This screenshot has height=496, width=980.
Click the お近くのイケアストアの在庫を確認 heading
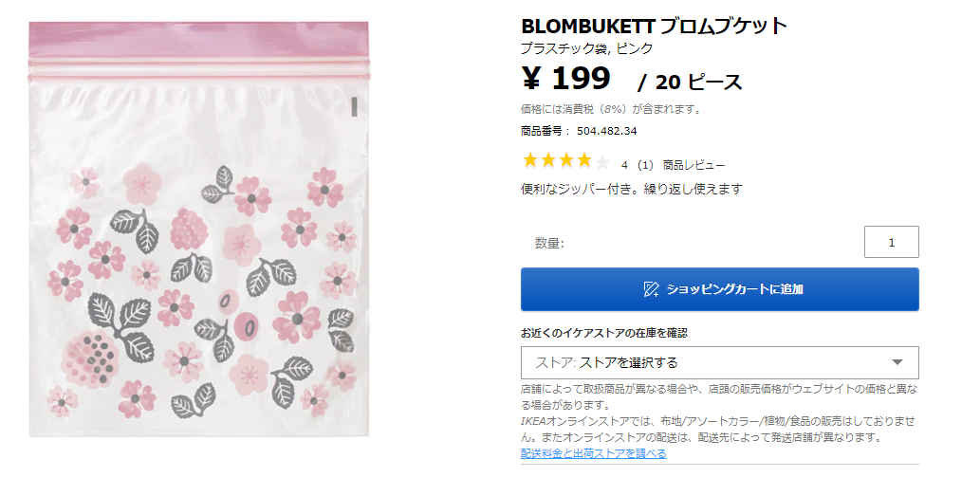603,333
